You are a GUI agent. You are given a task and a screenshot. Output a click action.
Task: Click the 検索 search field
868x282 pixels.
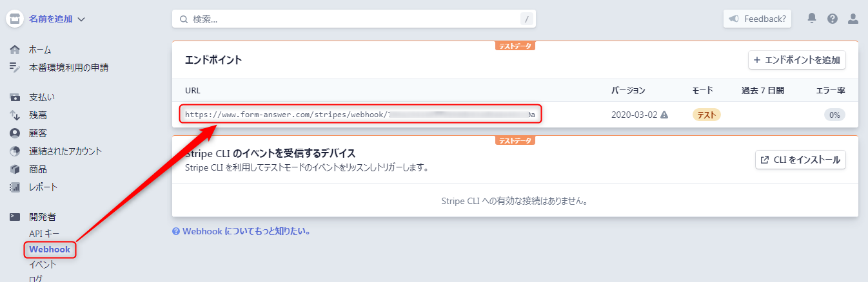tap(354, 19)
